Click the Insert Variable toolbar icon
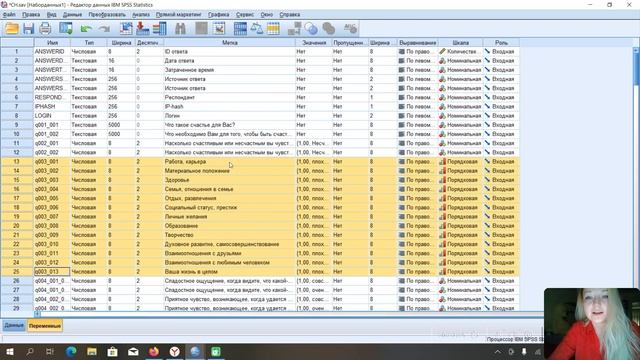This screenshot has height=360, width=640. (x=219, y=29)
